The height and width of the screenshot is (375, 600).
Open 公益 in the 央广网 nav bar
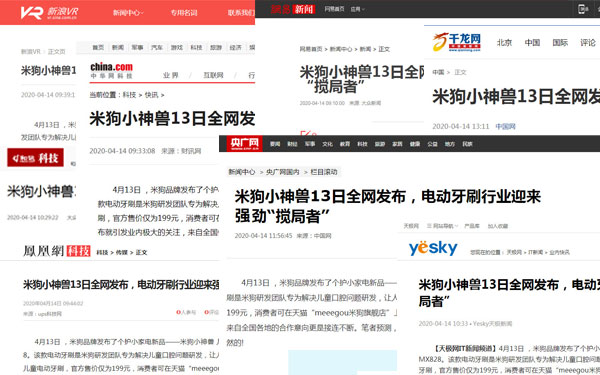tap(432, 144)
